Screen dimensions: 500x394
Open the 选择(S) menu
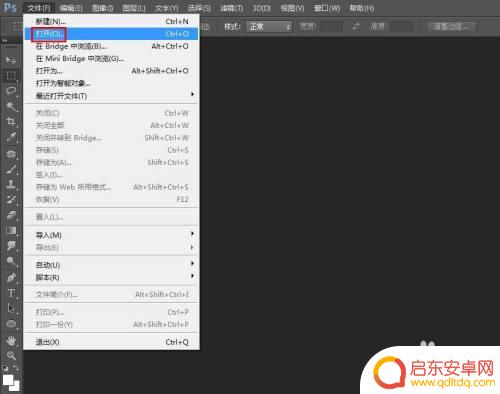[x=199, y=8]
